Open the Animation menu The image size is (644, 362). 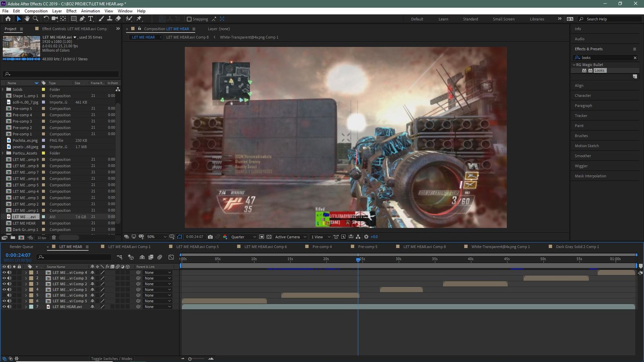(91, 11)
